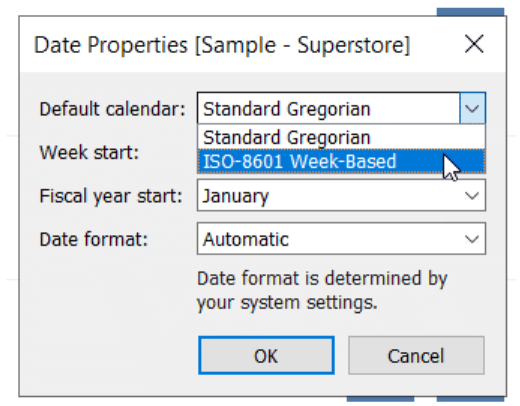Open the Fiscal year start dropdown arrow
Viewport: 520px width, 406px height.
click(472, 196)
